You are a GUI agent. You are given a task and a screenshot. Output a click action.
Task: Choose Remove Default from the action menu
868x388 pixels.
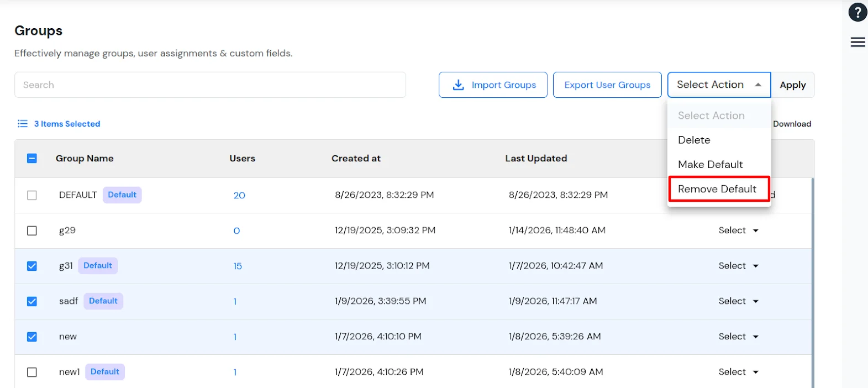(x=719, y=189)
